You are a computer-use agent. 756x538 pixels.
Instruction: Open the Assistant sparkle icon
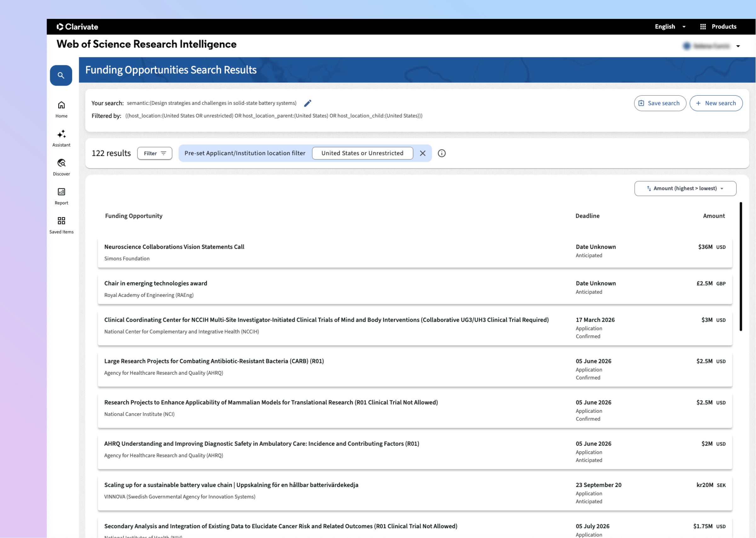(61, 134)
